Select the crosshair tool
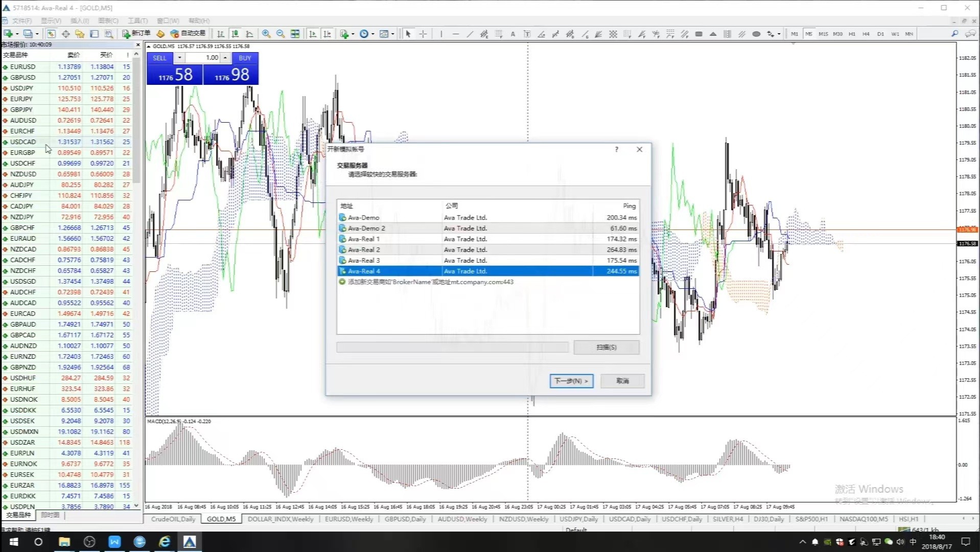 423,34
